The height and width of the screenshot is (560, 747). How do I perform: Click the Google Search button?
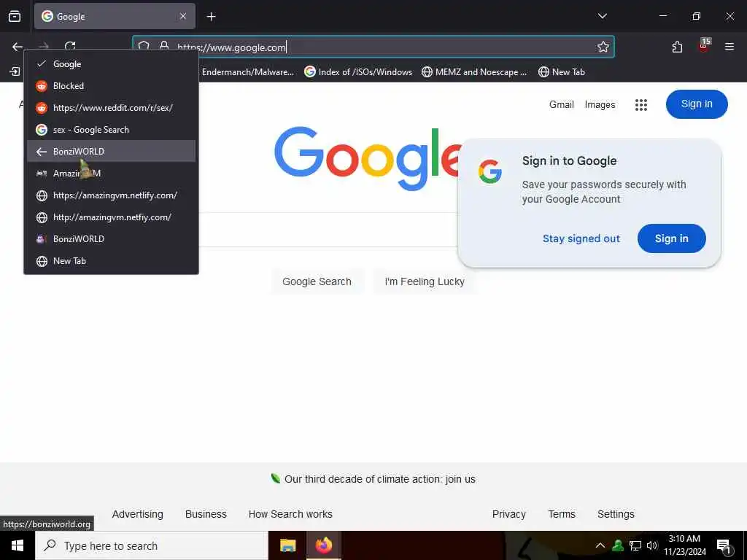coord(317,281)
